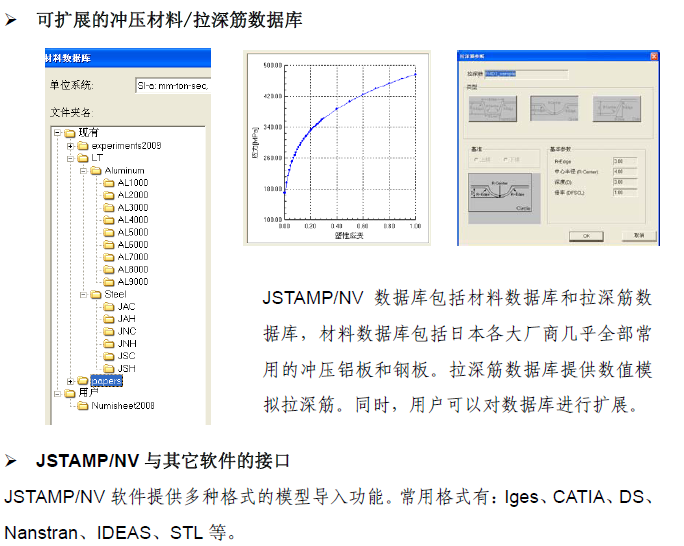Collapse the LT tree node

pos(70,158)
